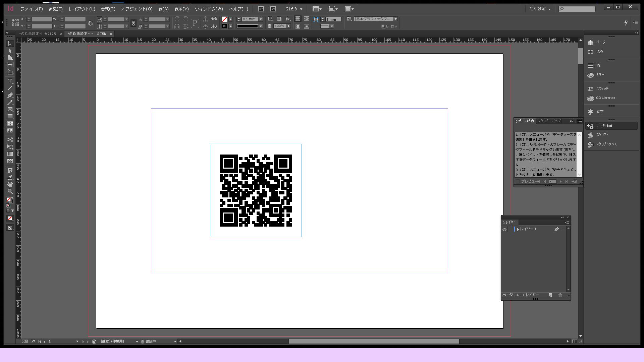This screenshot has width=644, height=362.
Task: Click the horizontal scrollbar thumb
Action: tap(374, 341)
